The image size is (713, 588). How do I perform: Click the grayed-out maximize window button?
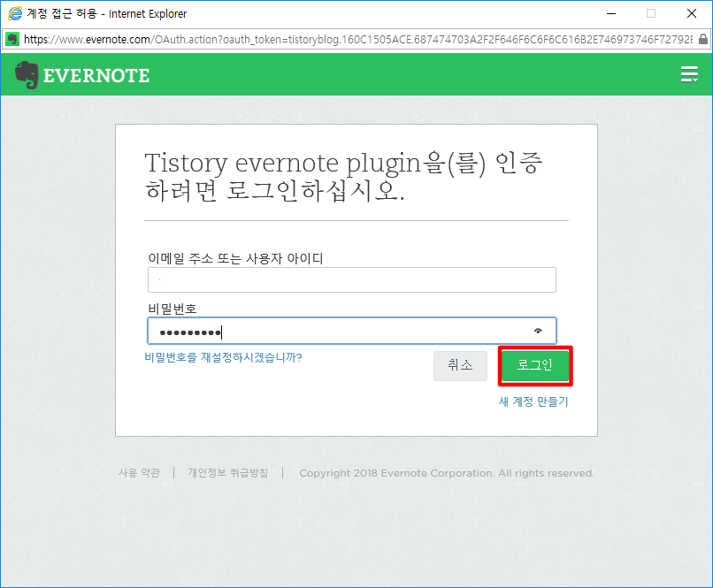[651, 13]
